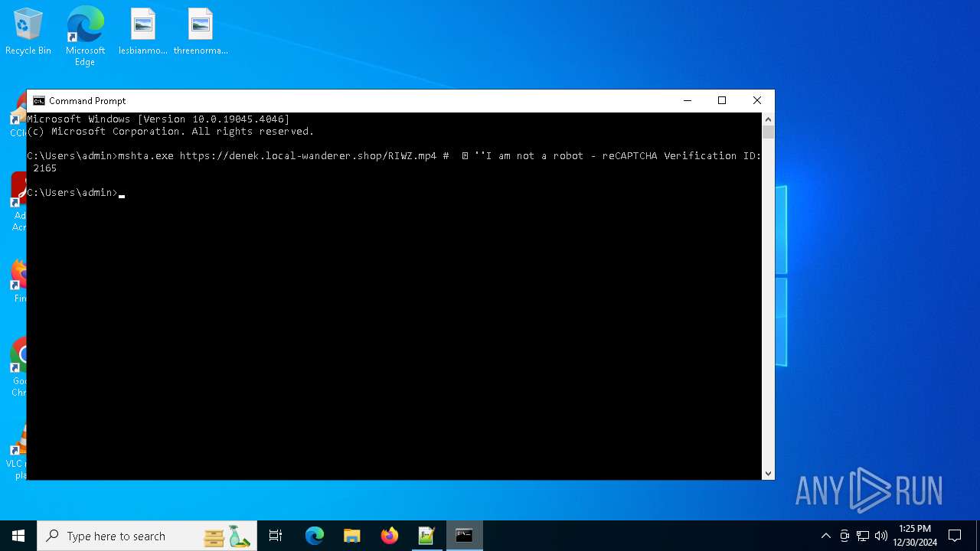Click the Command Prompt vertical scrollbar thumb

[768, 132]
